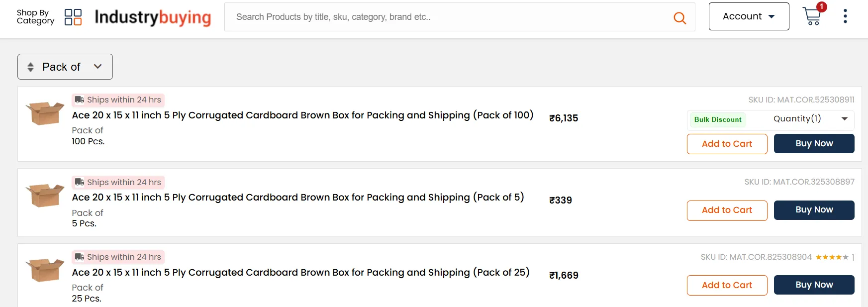Click the Pack of sort arrows icon
Viewport: 868px width, 307px height.
tap(31, 67)
